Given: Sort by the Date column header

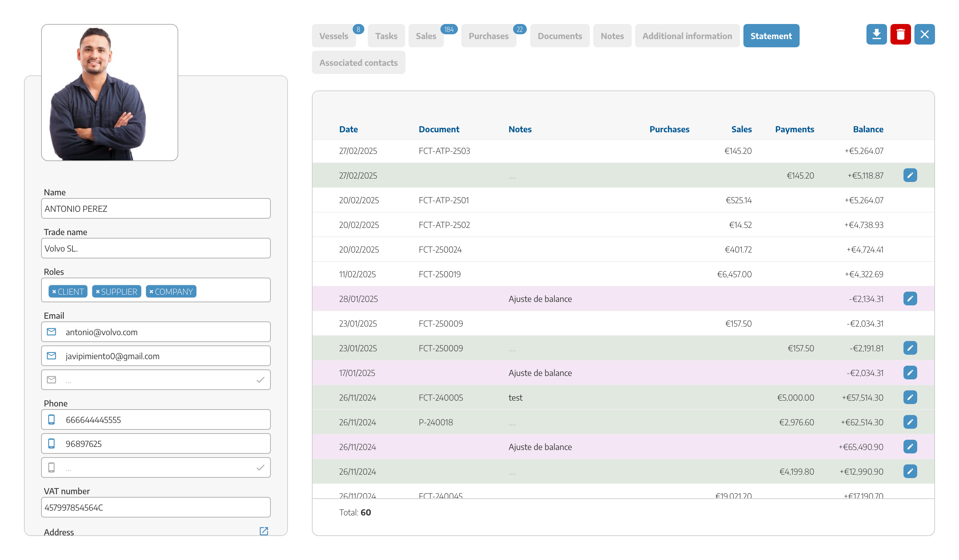Looking at the screenshot, I should 348,129.
